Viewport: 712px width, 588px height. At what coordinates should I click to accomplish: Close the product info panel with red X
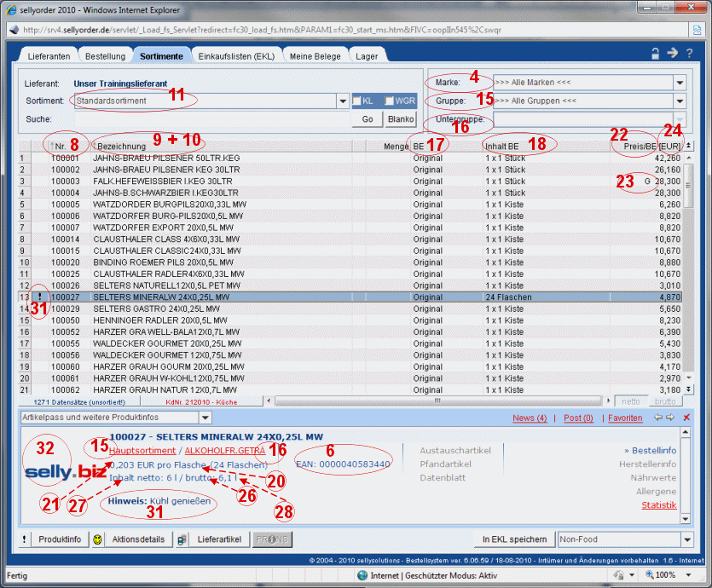click(x=686, y=418)
